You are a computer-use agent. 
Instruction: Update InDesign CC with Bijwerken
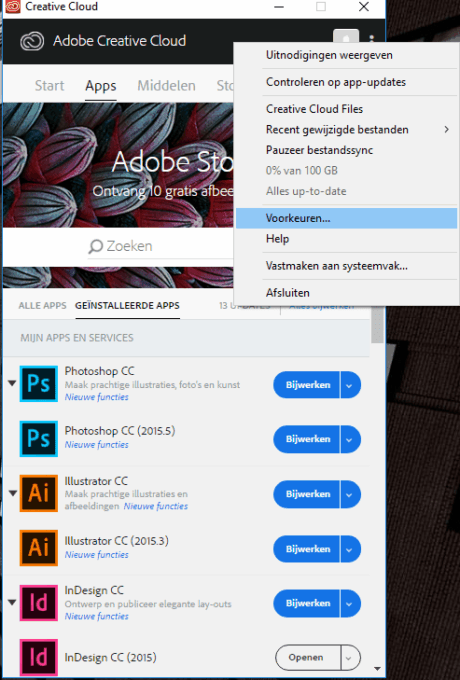tap(307, 604)
